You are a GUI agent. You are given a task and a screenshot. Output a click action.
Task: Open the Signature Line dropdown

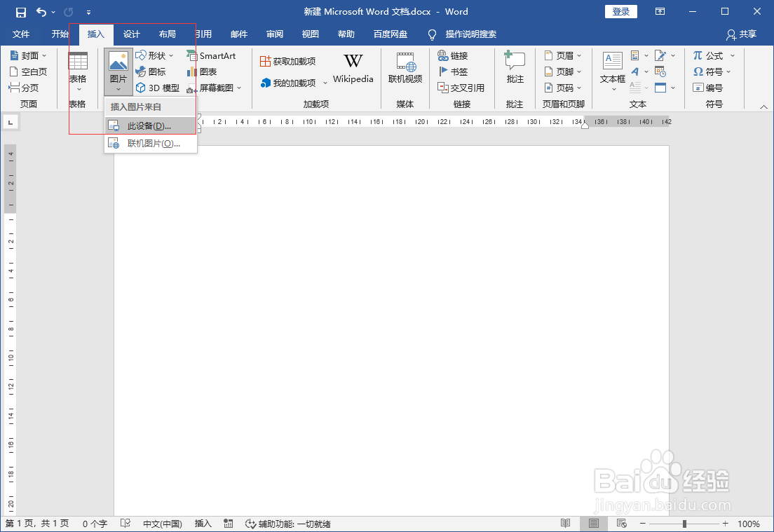point(673,56)
